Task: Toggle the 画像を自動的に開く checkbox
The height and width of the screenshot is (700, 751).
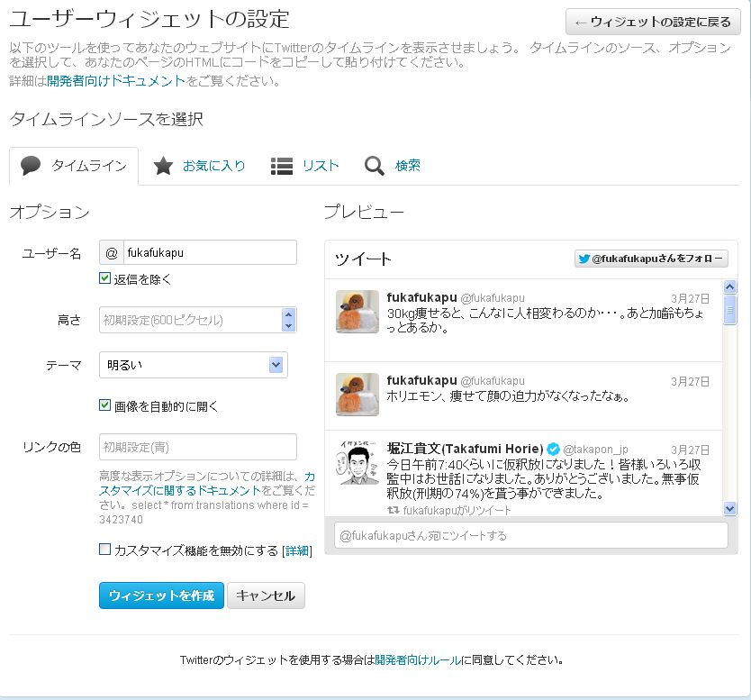Action: tap(104, 405)
